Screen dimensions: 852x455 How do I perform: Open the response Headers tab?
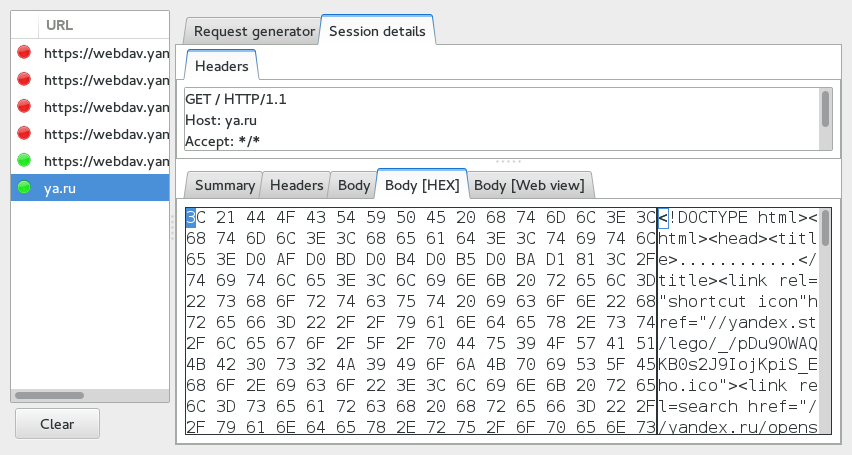(297, 185)
